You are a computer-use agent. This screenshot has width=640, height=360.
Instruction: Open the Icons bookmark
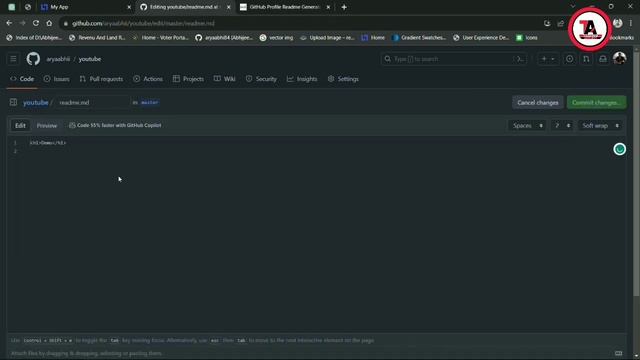pyautogui.click(x=527, y=38)
